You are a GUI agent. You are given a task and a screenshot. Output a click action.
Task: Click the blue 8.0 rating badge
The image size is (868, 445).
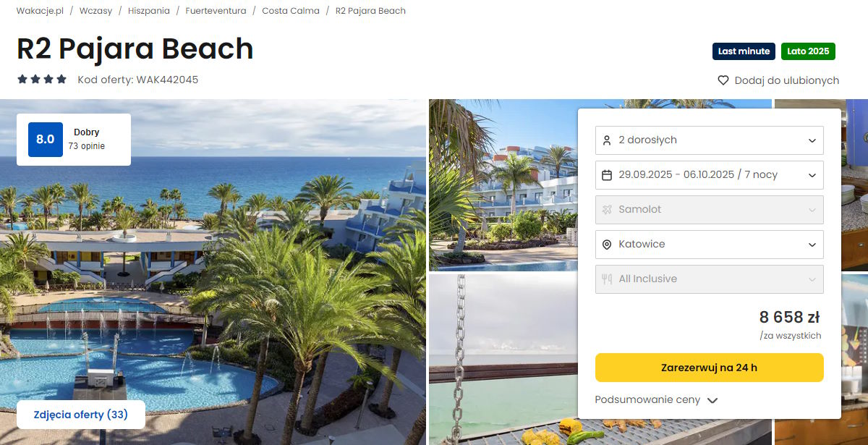[x=46, y=140]
